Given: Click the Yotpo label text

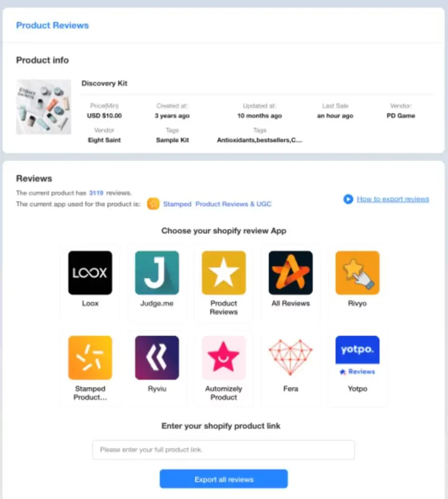Looking at the screenshot, I should pos(357,388).
